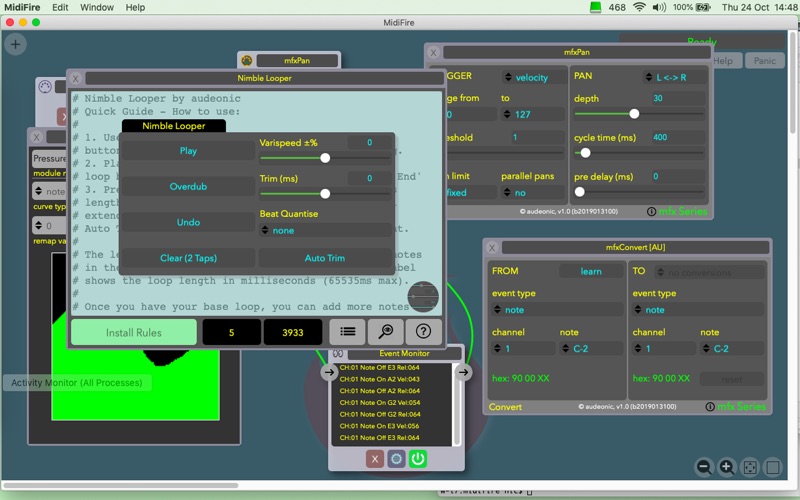Open the Window menu
Image resolution: width=800 pixels, height=500 pixels.
(x=96, y=7)
